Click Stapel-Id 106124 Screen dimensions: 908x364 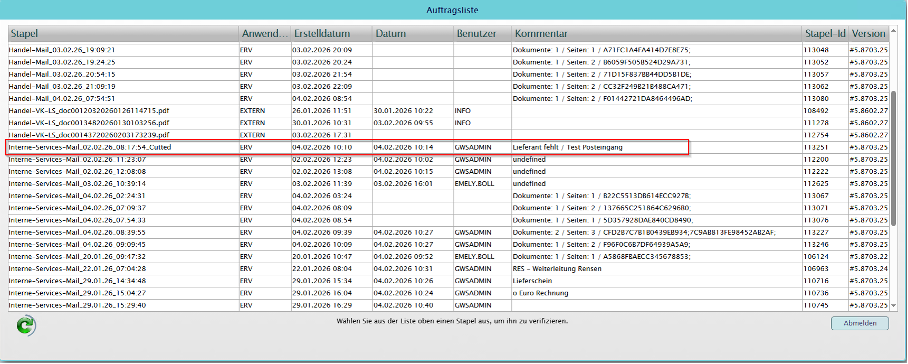point(815,256)
